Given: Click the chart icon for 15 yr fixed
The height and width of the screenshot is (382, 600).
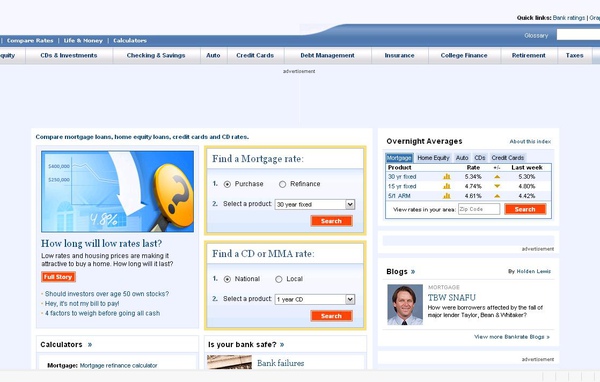Looking at the screenshot, I should click(x=447, y=186).
